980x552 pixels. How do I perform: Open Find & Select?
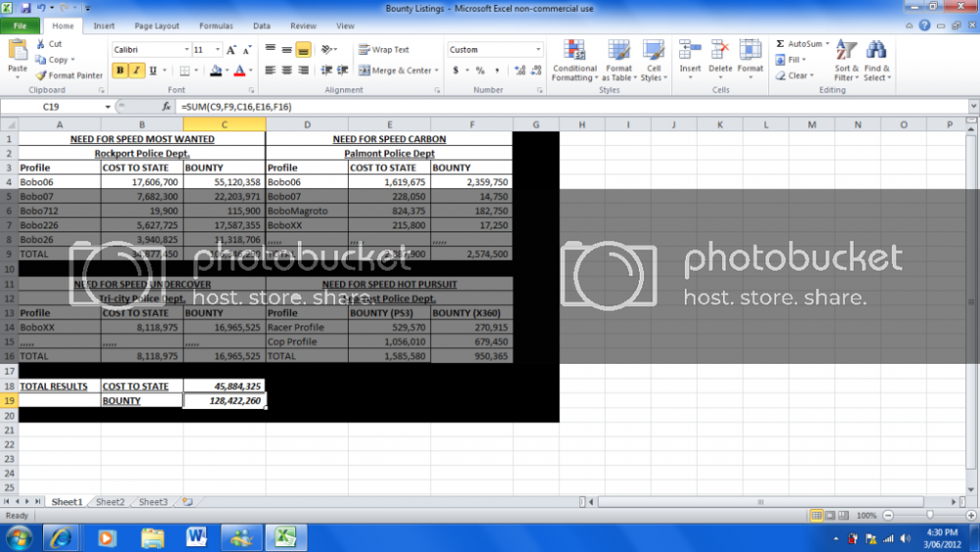[x=877, y=61]
